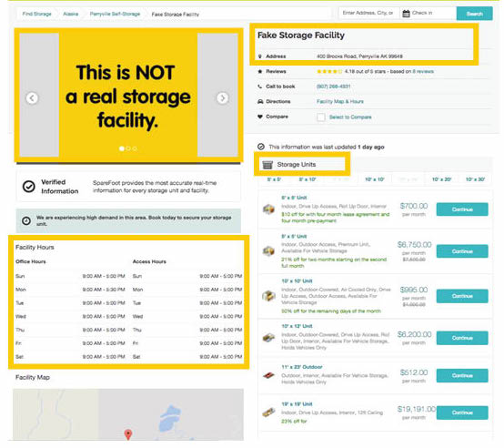
Task: Click the address search input field
Action: tap(368, 13)
